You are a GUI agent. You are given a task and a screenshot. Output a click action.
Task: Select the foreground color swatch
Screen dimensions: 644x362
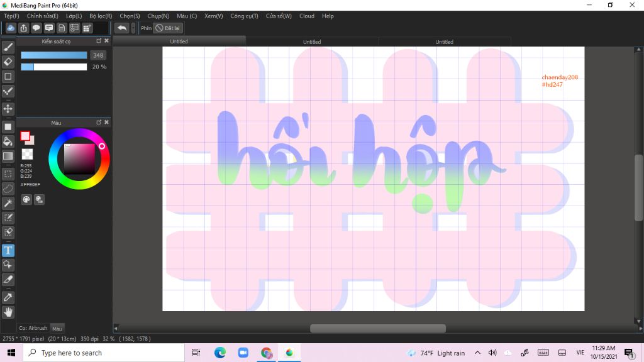25,136
